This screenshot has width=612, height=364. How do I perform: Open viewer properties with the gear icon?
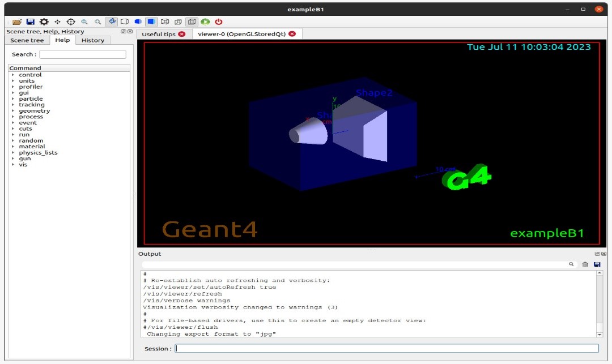44,22
